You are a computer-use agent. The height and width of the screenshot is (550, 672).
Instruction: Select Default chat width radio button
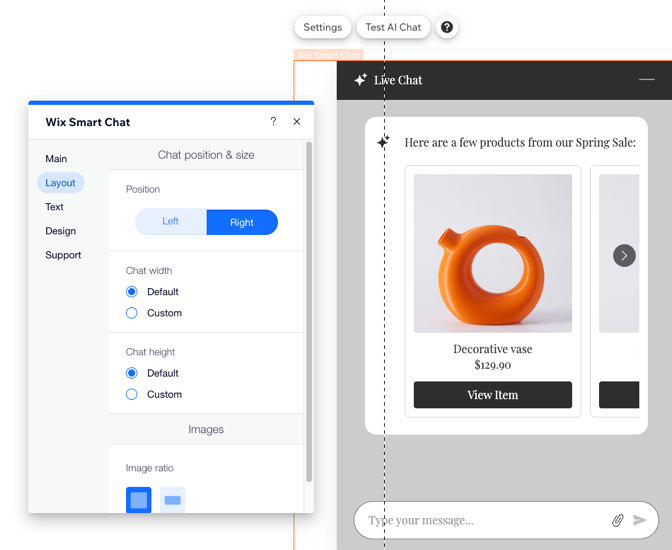(132, 292)
